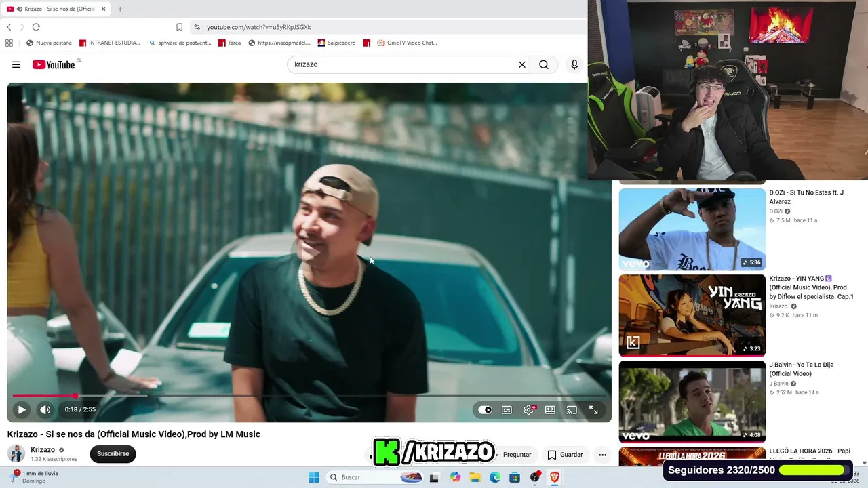The image size is (868, 488).
Task: Open the spfware de postvent... bookmark
Action: (x=180, y=43)
